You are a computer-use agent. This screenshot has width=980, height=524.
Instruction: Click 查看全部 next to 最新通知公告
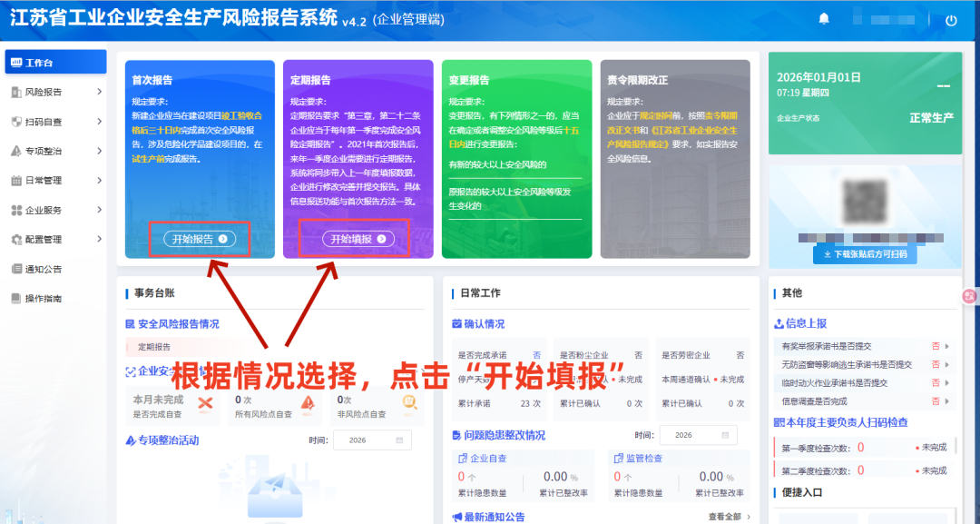click(x=726, y=517)
